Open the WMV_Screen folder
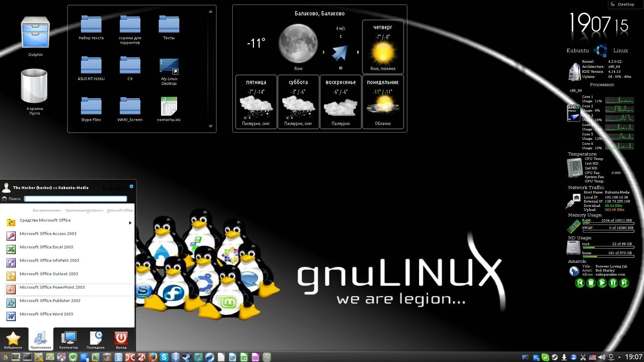Image resolution: width=644 pixels, height=362 pixels. point(130,109)
